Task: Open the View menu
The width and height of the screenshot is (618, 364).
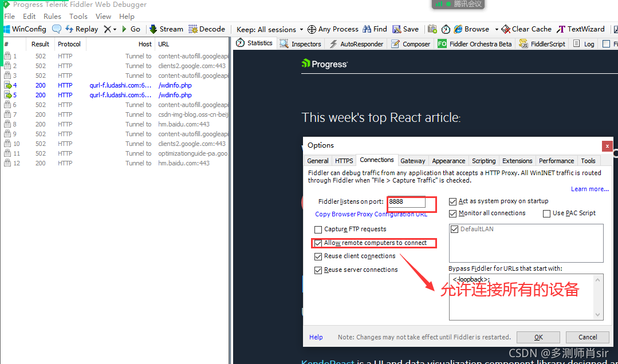Action: (103, 17)
